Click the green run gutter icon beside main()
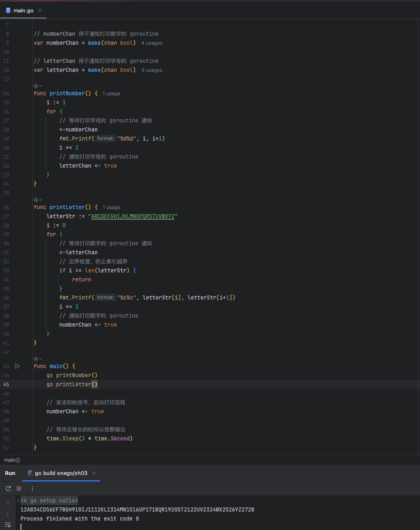 tap(17, 366)
